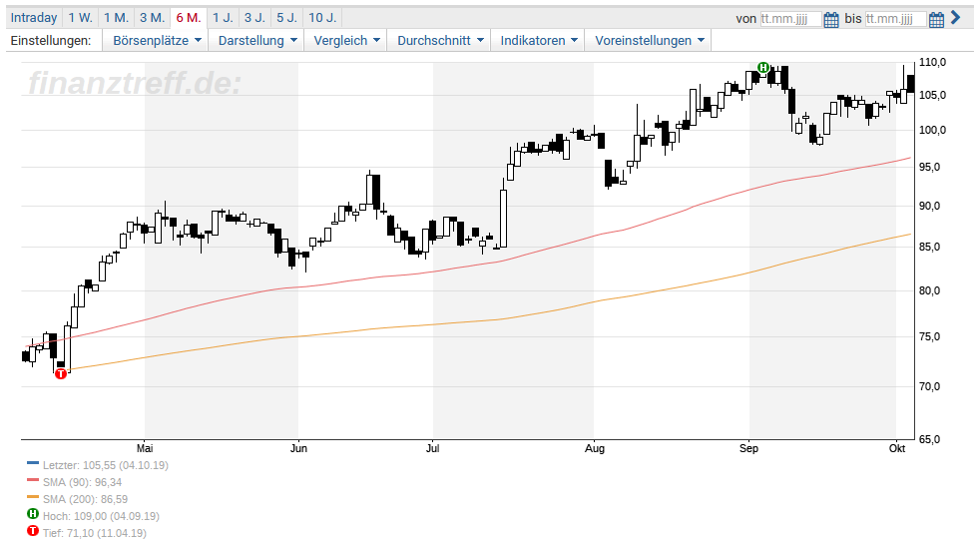Click the 100,0 price axis label
Screen dimensions: 980x544
[932, 130]
